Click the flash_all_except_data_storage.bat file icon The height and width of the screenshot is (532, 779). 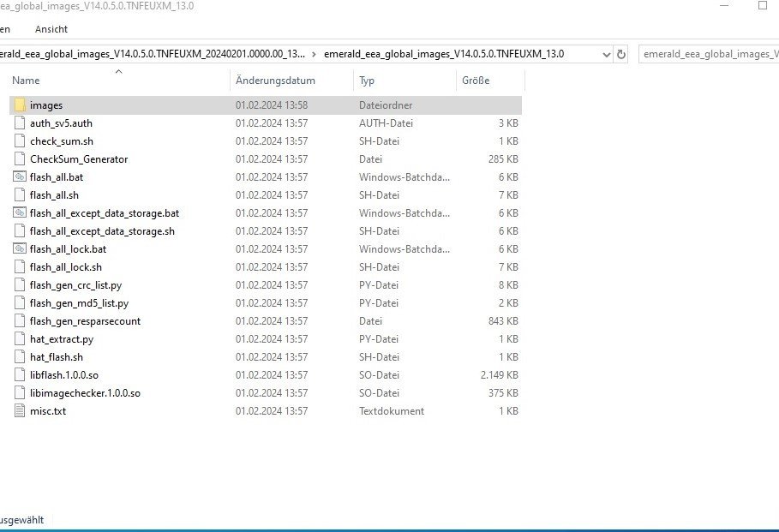click(x=20, y=213)
